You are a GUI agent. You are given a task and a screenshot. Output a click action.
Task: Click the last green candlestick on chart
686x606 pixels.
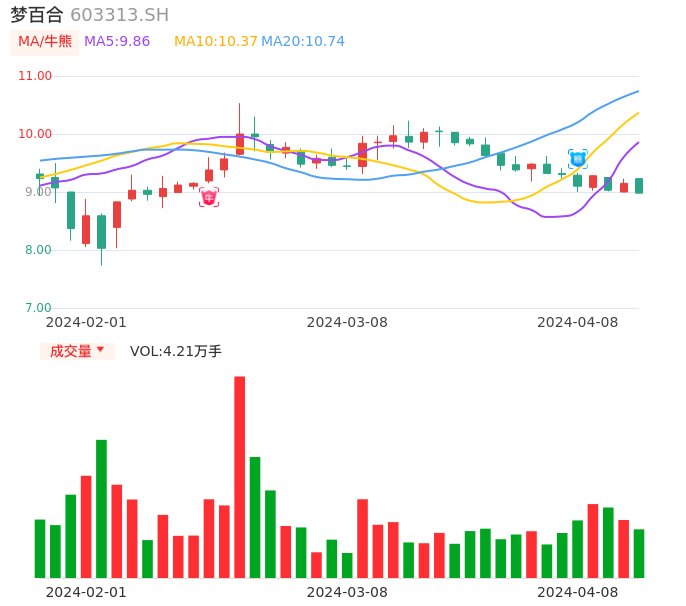point(639,186)
